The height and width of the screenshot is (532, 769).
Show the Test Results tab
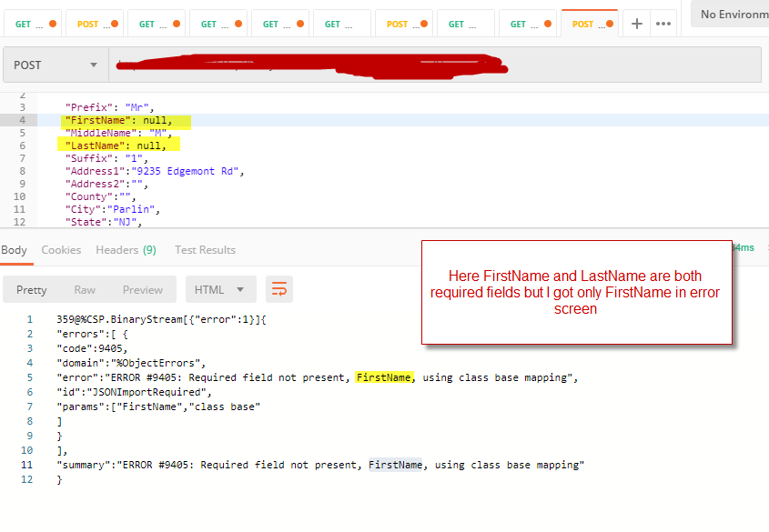(205, 250)
